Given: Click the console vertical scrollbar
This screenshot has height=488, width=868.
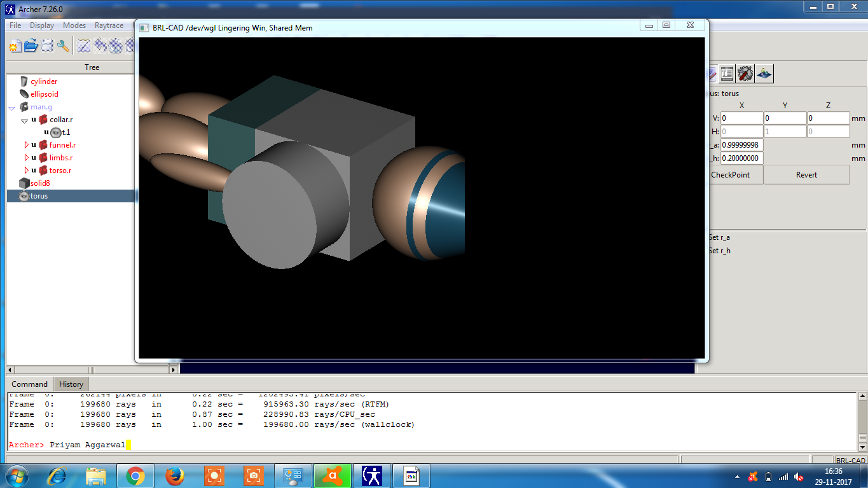Looking at the screenshot, I should [x=862, y=422].
